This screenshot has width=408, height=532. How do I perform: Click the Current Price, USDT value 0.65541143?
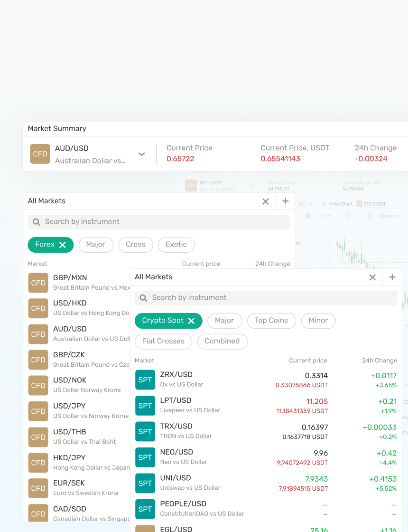[x=280, y=159]
